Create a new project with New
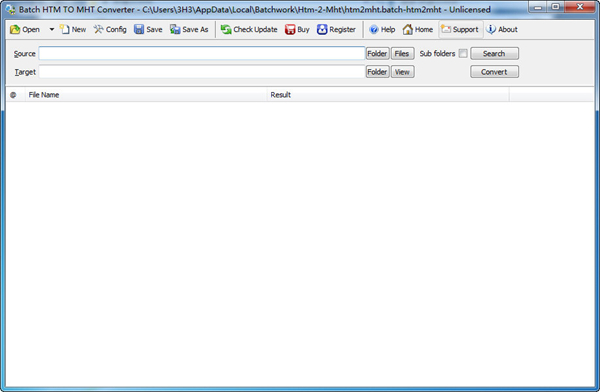Image resolution: width=600 pixels, height=392 pixels. click(x=73, y=29)
